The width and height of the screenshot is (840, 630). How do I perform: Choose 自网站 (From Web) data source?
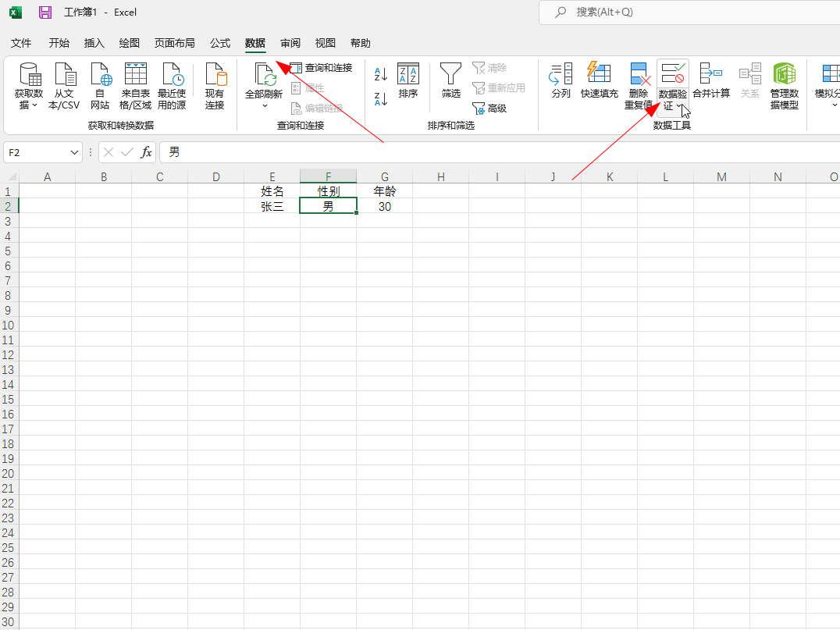click(x=100, y=86)
